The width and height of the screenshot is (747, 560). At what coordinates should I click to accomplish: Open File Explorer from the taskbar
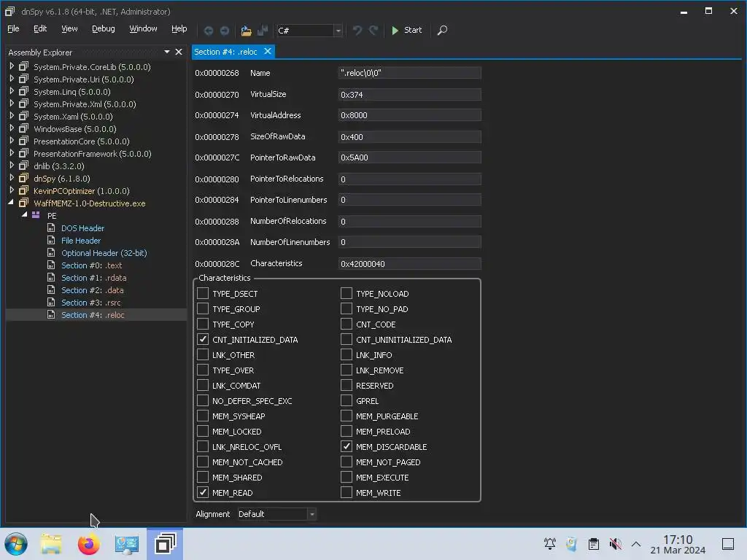(x=51, y=544)
